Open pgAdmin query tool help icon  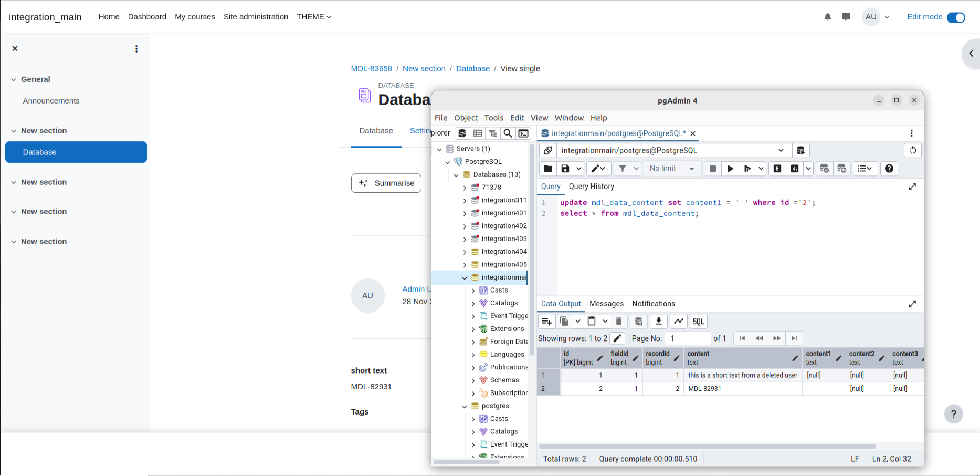pyautogui.click(x=889, y=169)
